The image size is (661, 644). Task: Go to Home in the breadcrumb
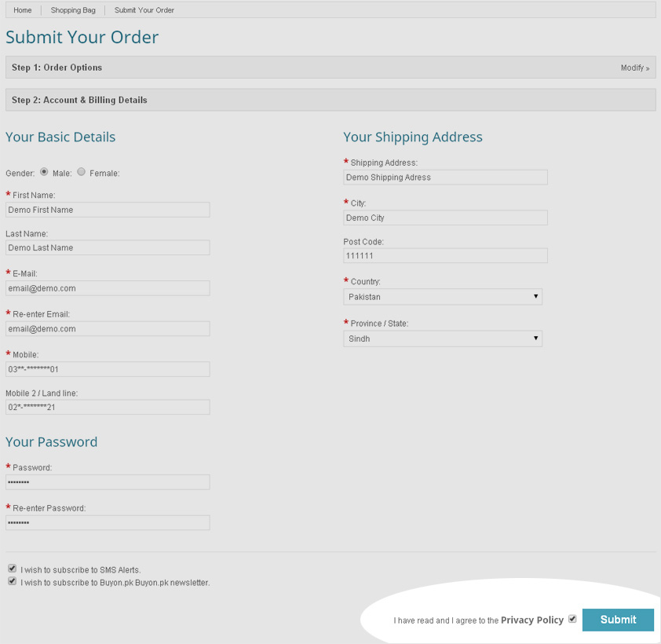[22, 10]
